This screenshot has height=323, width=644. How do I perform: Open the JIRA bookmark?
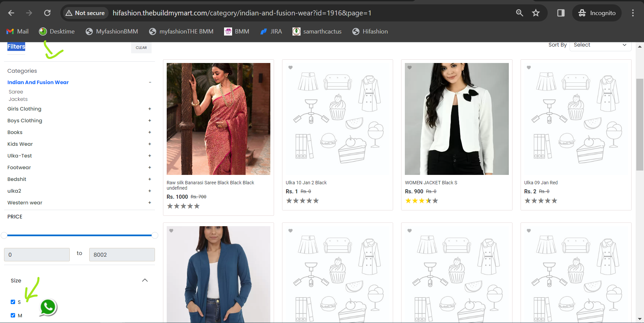point(271,31)
